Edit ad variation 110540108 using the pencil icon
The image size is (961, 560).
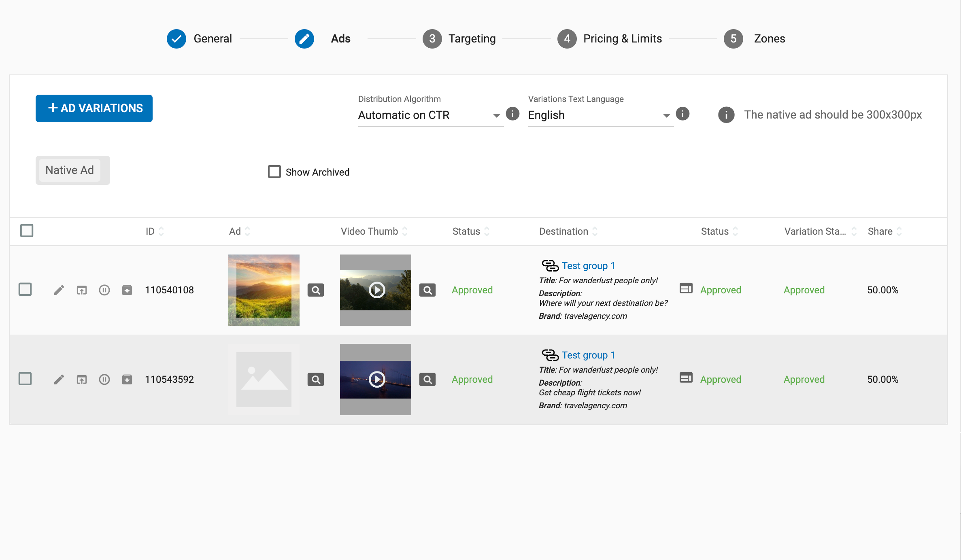click(59, 290)
